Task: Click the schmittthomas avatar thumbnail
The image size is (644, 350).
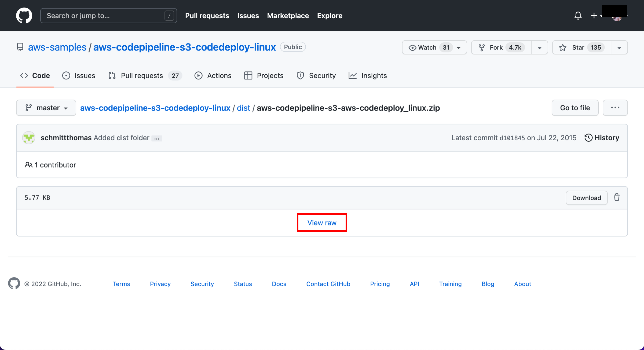Action: (29, 138)
